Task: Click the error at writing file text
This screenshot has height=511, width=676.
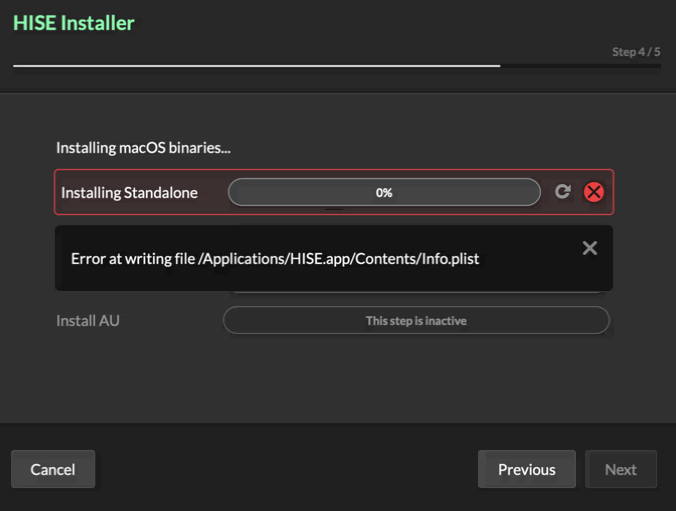Action: point(275,259)
